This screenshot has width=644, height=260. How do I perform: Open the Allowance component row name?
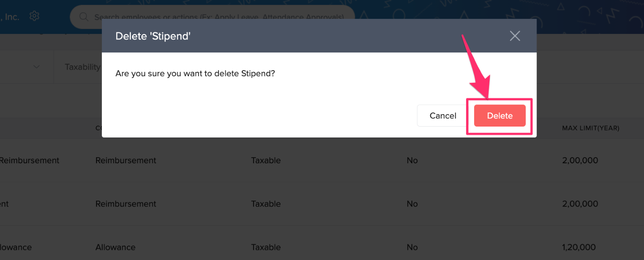[x=16, y=248]
